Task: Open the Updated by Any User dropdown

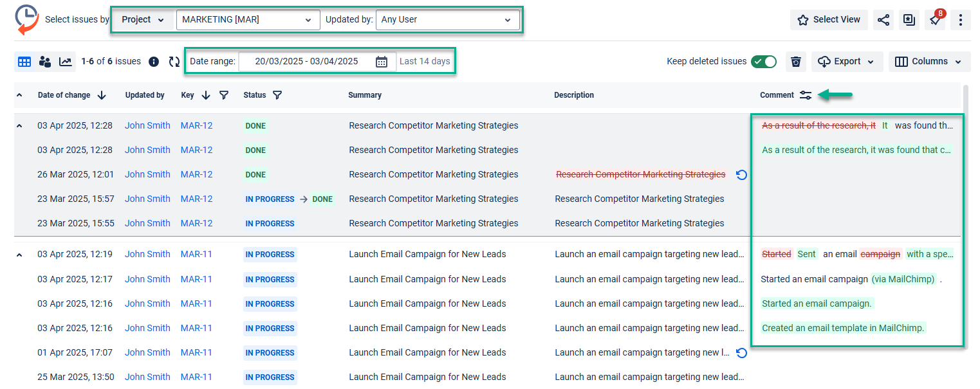Action: click(x=447, y=19)
